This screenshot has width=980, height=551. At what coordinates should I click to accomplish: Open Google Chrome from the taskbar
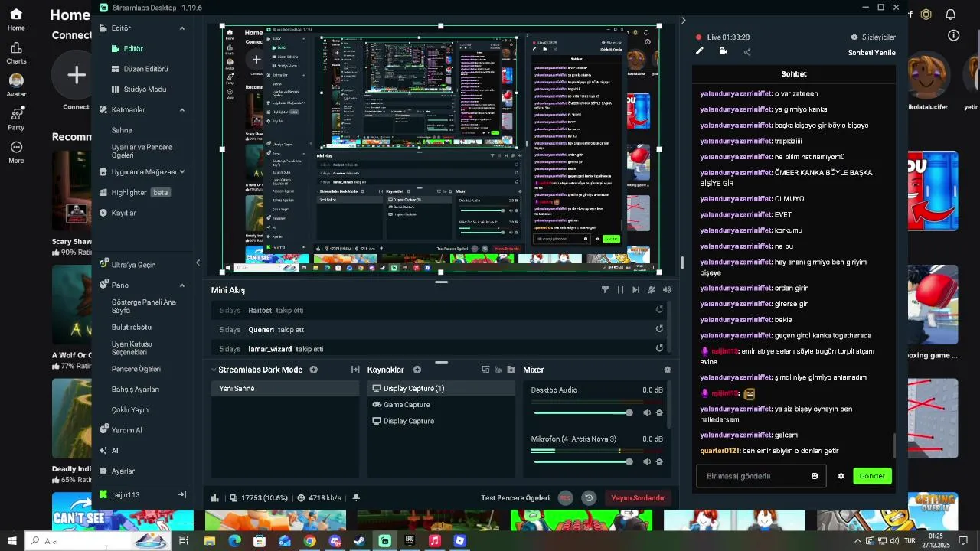309,541
